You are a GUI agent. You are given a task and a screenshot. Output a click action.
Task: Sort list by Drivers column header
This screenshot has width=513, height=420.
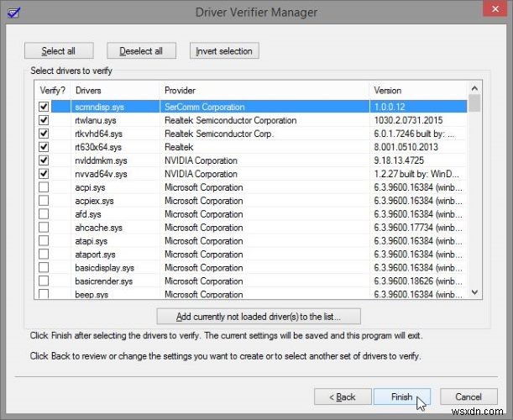(x=116, y=91)
